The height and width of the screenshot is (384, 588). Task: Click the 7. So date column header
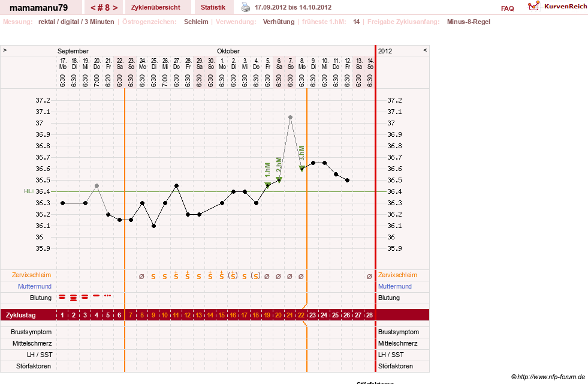pyautogui.click(x=291, y=64)
